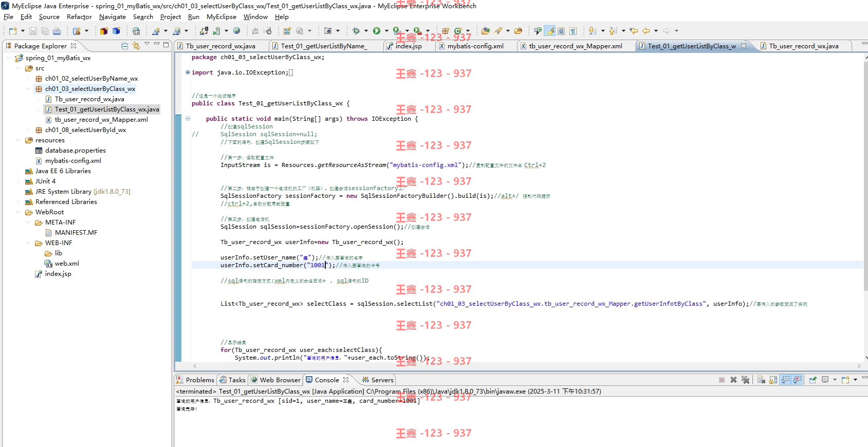Viewport: 868px width, 447px height.
Task: Close the Console view tab
Action: point(346,380)
